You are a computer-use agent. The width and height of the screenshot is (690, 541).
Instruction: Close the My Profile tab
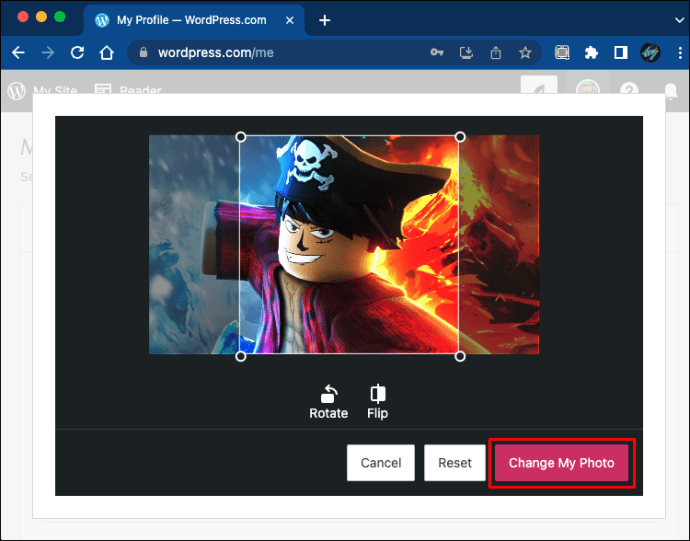289,20
